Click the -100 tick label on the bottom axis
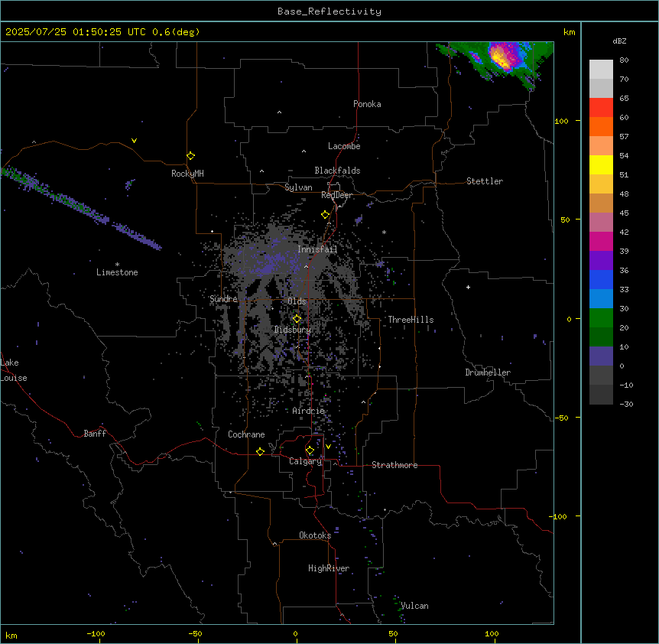 (x=96, y=633)
